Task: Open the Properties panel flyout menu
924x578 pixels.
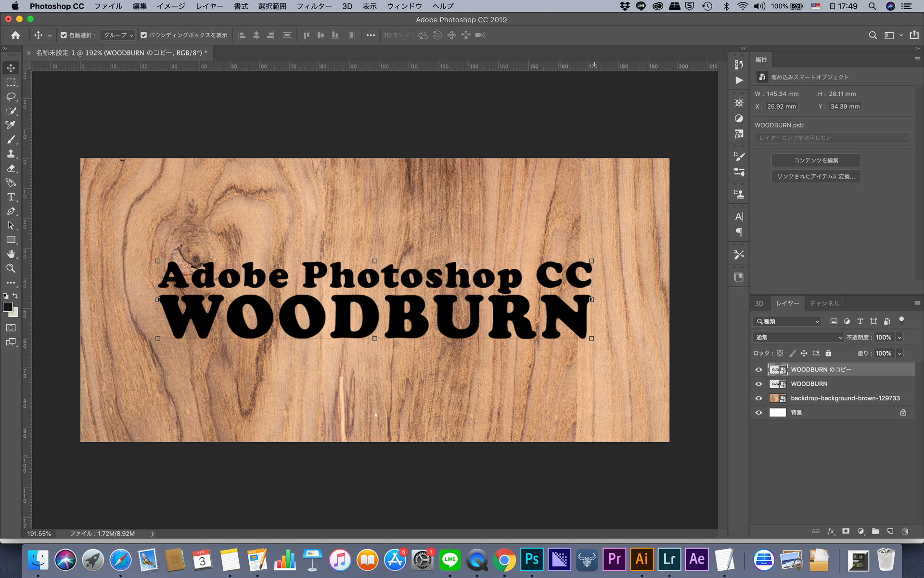Action: (x=917, y=60)
